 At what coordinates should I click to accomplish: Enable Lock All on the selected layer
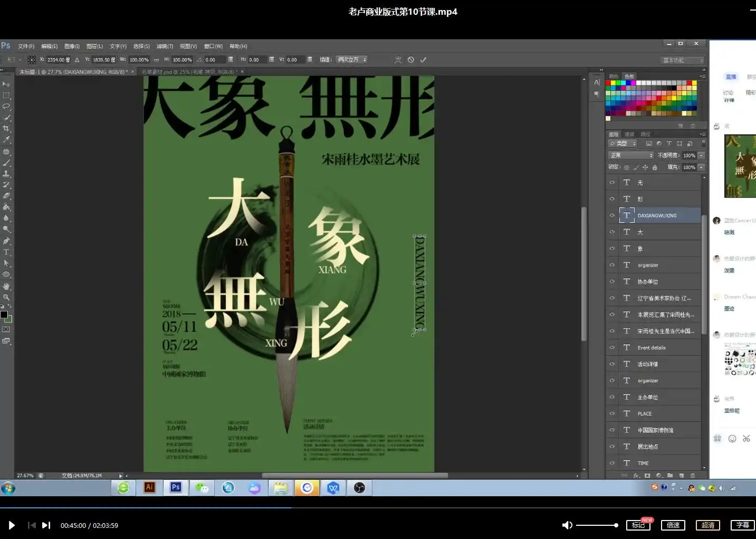(x=654, y=166)
